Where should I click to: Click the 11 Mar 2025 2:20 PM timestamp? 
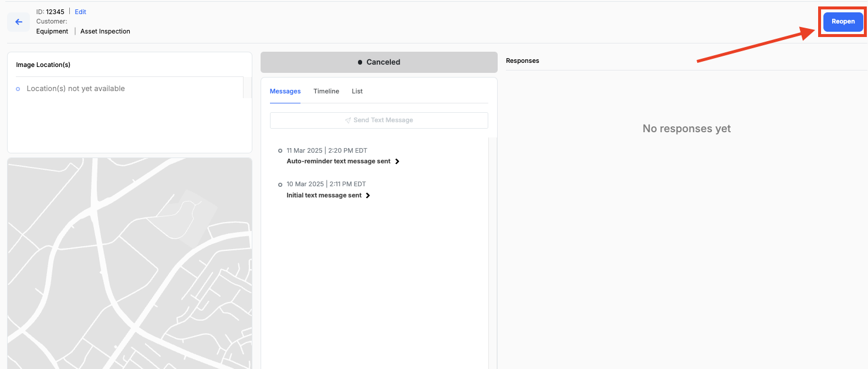pyautogui.click(x=327, y=150)
